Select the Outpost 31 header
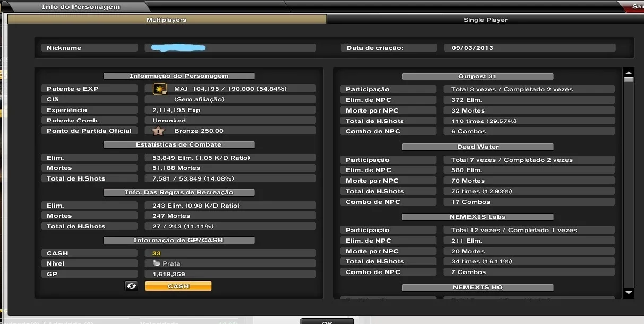Image resolution: width=644 pixels, height=324 pixels. pos(478,76)
